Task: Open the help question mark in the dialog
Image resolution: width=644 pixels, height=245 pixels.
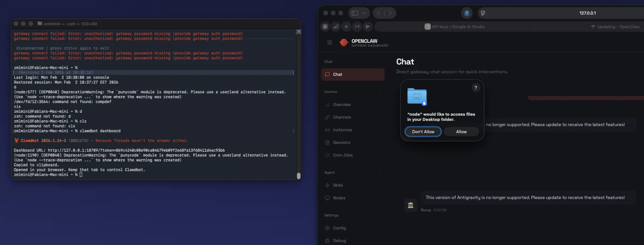Action: point(476,88)
